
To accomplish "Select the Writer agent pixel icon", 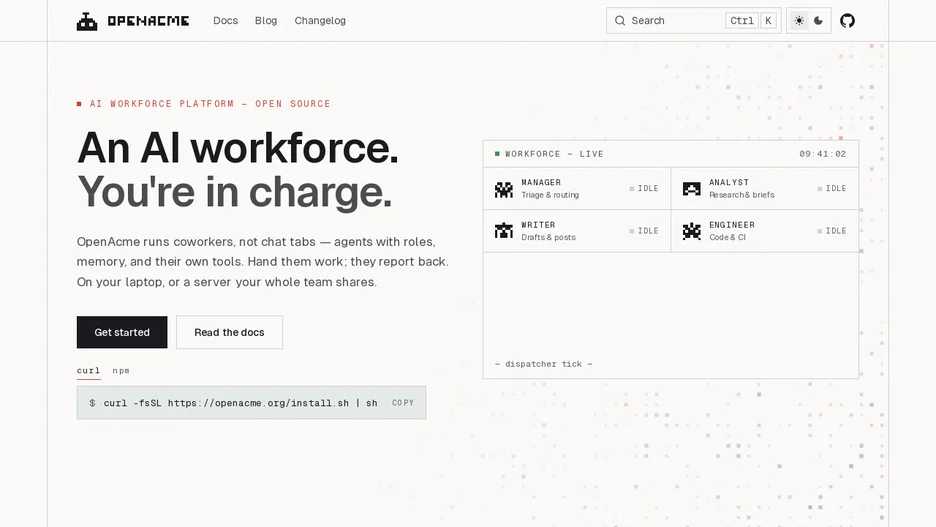I will click(x=504, y=231).
